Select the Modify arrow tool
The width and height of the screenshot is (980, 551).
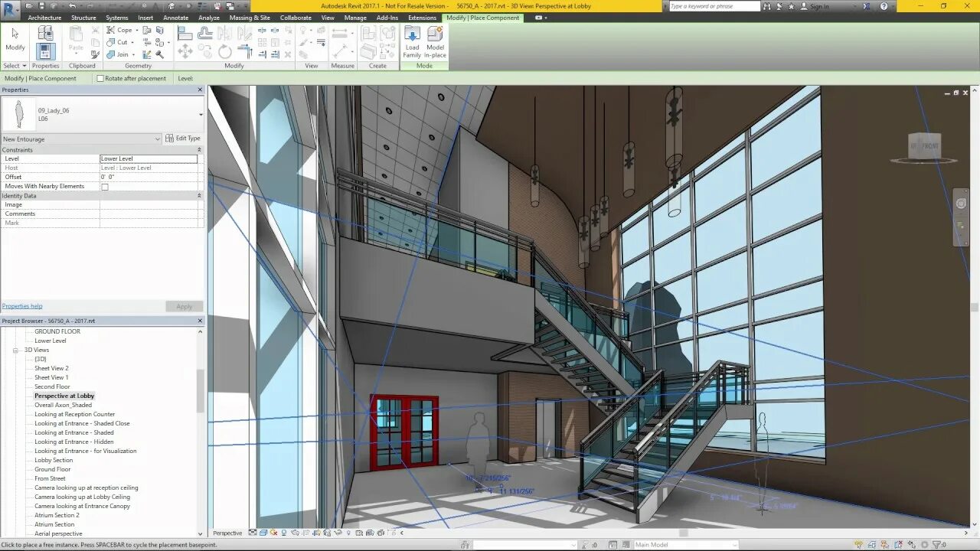[15, 38]
